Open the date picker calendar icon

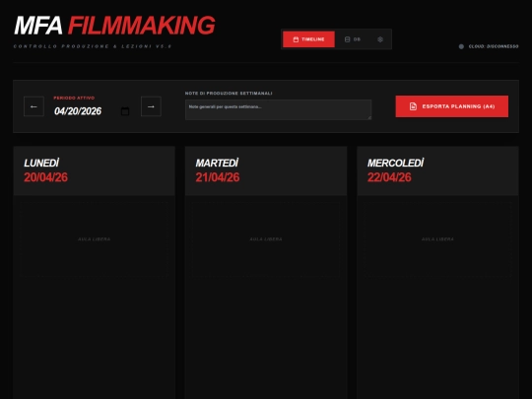[125, 111]
